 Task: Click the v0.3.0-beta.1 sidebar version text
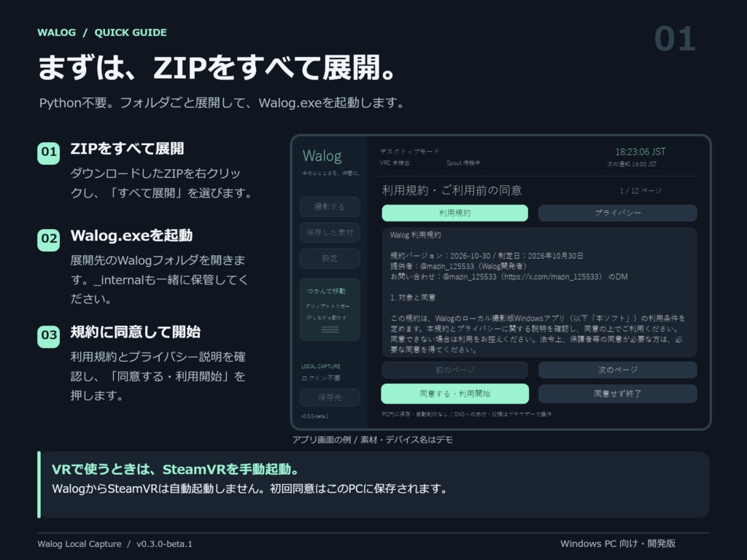(315, 416)
